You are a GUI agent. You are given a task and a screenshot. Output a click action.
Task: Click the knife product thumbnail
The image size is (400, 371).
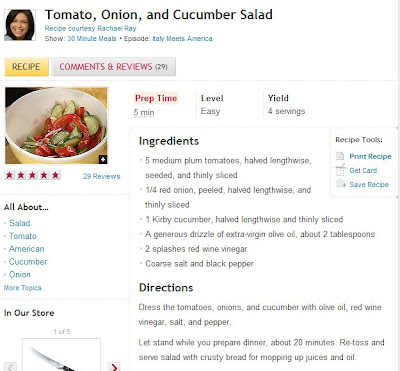[61, 355]
